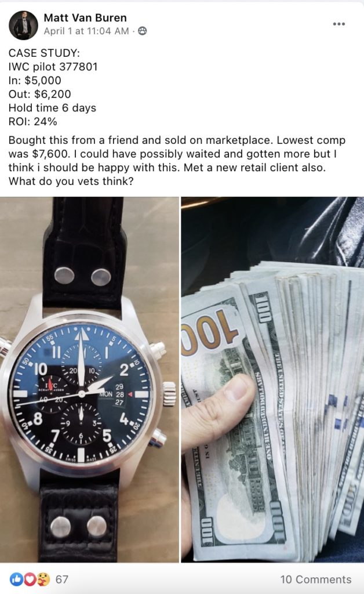Click the Matt Van Buren name link
The width and height of the screenshot is (364, 594).
coord(85,17)
